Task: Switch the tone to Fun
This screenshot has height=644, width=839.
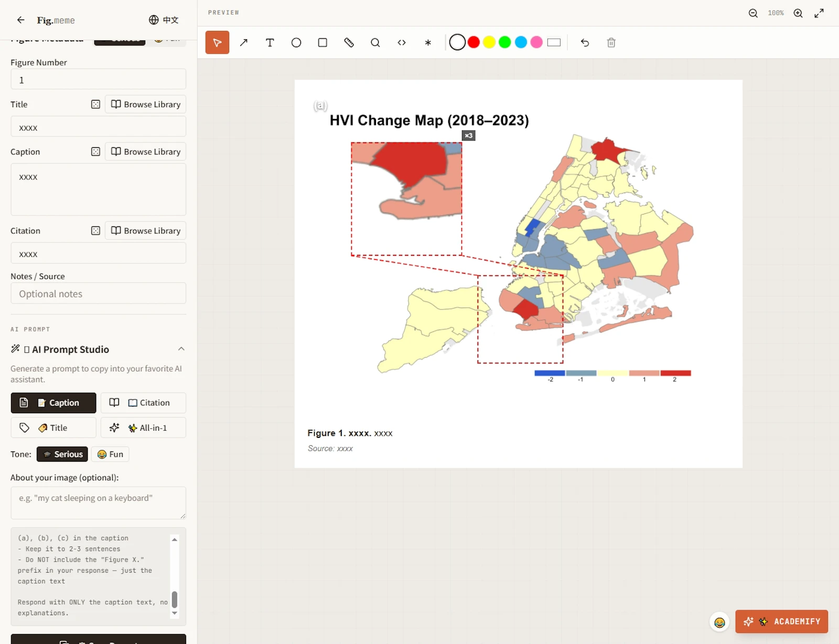Action: click(x=110, y=454)
